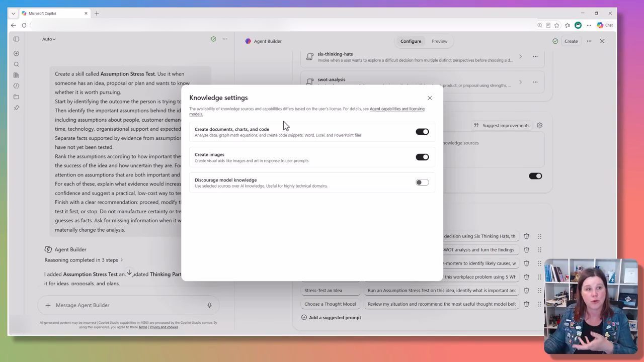
Task: Open the folder icon in left sidebar
Action: [16, 97]
